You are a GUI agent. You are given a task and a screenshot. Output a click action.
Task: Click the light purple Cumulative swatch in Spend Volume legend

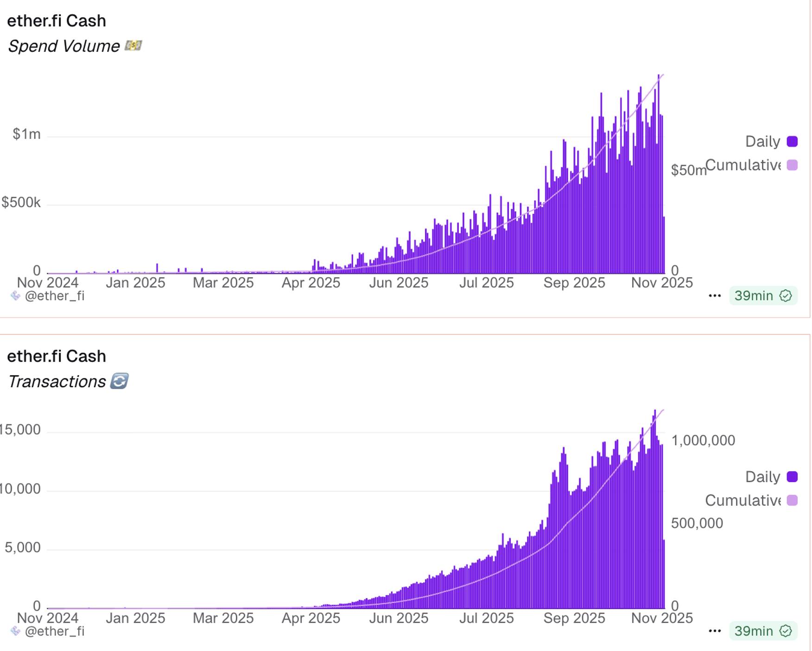point(792,165)
